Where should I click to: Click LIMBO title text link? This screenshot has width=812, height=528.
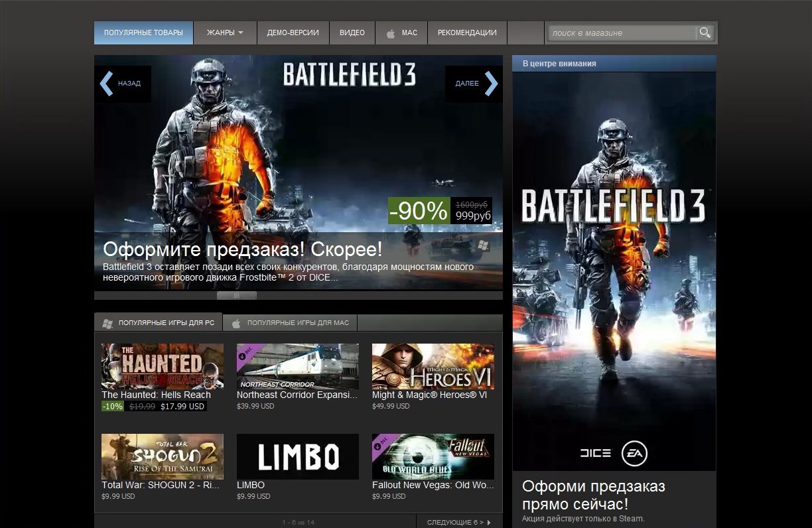[251, 485]
